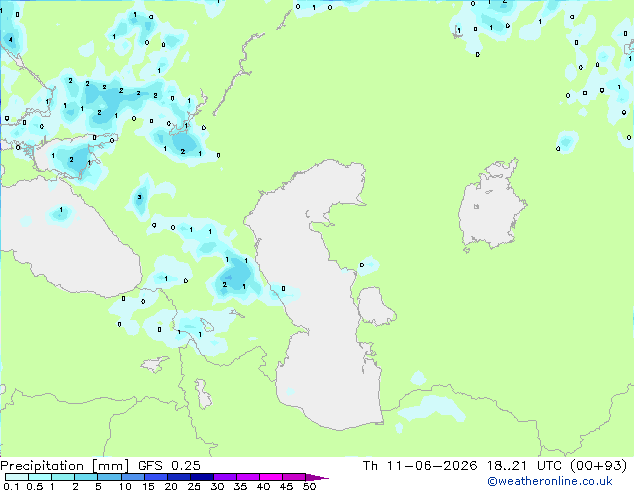Click the precipitation value "4" on the map
This screenshot has width=634, height=490.
[x=11, y=40]
